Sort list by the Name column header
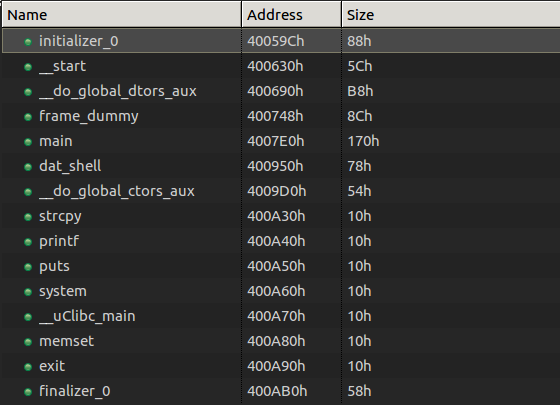The width and height of the screenshot is (560, 405). [121, 15]
